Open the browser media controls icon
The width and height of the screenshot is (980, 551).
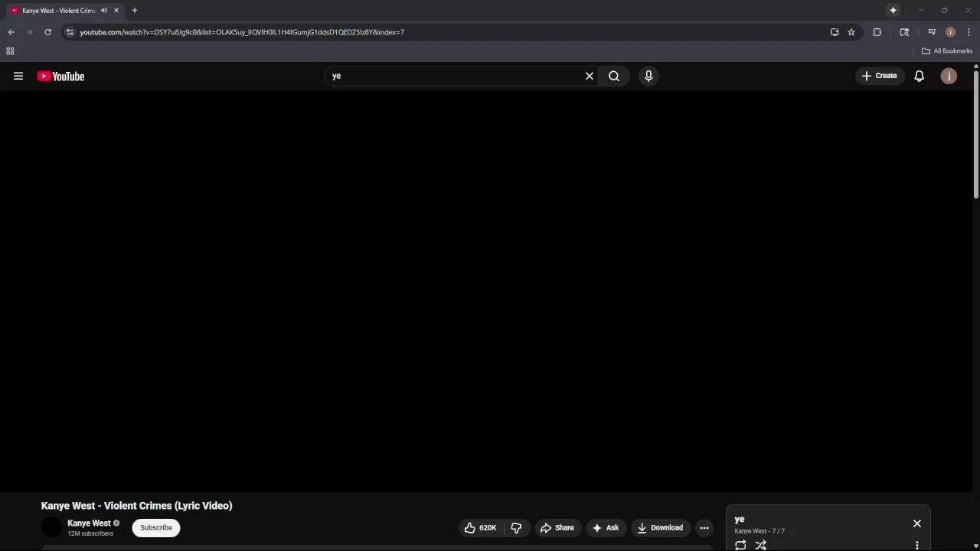pos(932,32)
